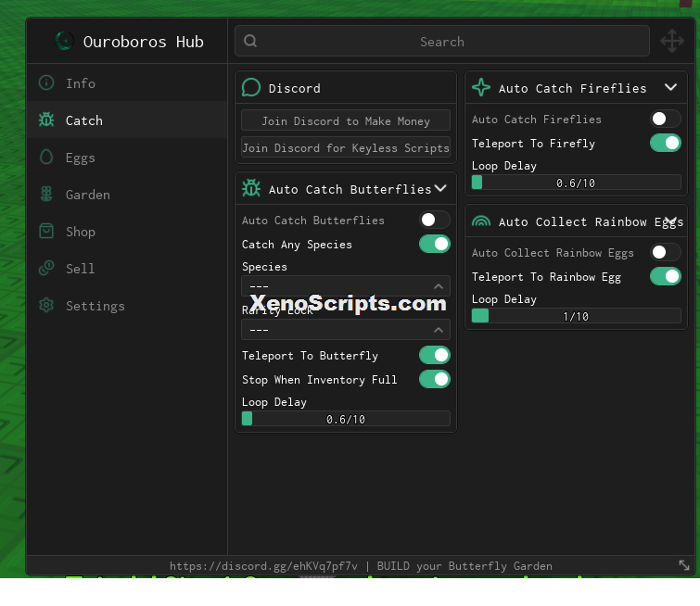Viewport: 700px width, 606px height.
Task: Click the Discord section heading text
Action: click(x=294, y=88)
